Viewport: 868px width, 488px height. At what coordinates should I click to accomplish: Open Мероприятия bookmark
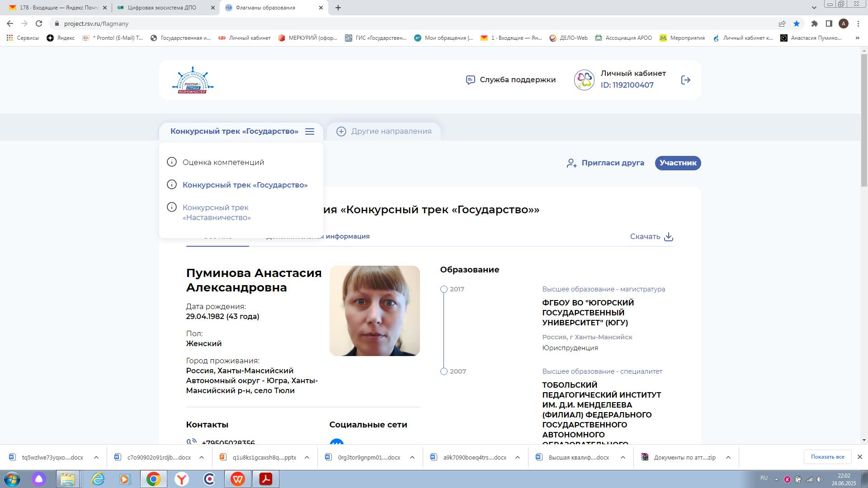pos(682,38)
